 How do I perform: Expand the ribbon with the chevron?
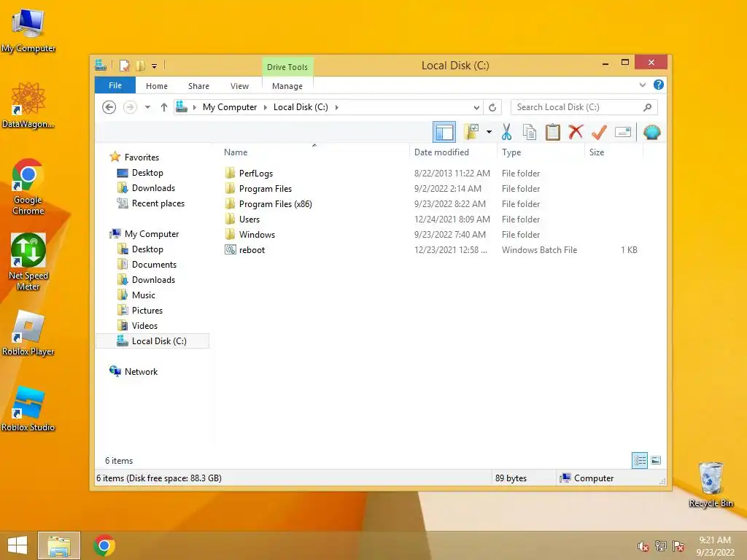pos(643,85)
